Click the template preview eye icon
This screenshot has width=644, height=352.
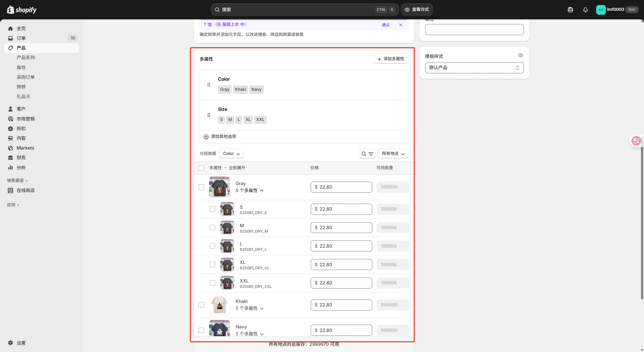coord(521,56)
